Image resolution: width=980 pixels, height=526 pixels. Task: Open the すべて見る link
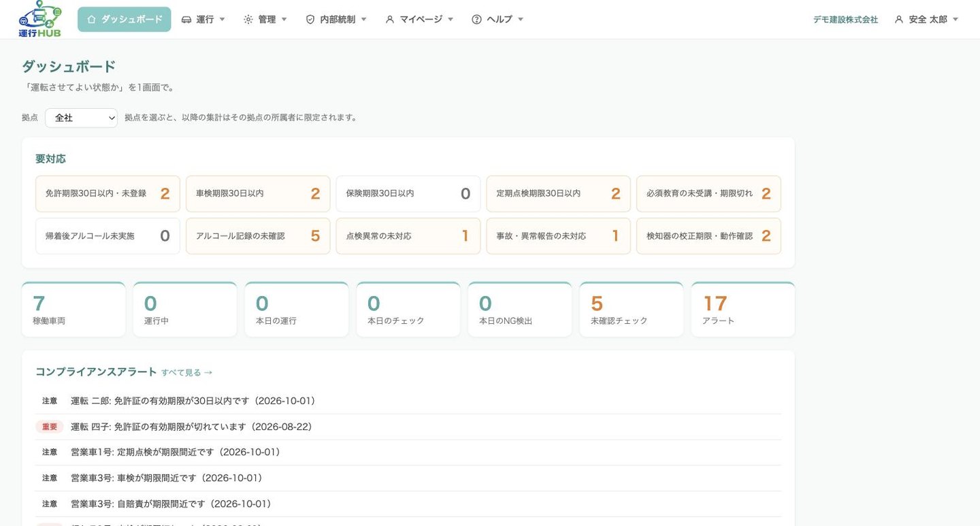coord(187,373)
